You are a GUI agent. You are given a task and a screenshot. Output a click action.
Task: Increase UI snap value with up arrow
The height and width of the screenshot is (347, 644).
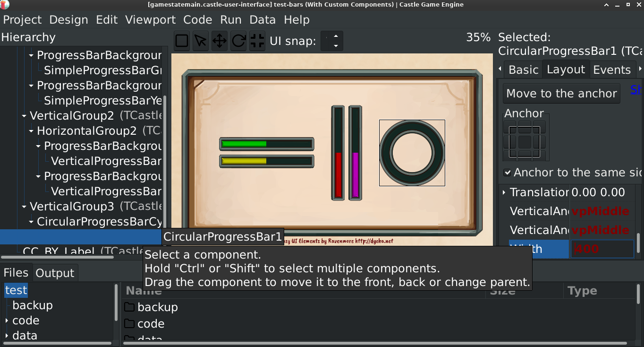(x=336, y=36)
